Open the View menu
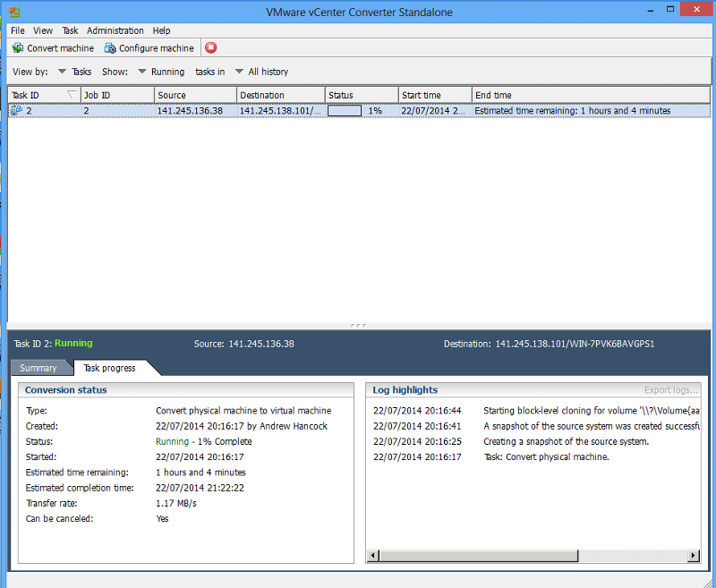 pos(43,30)
